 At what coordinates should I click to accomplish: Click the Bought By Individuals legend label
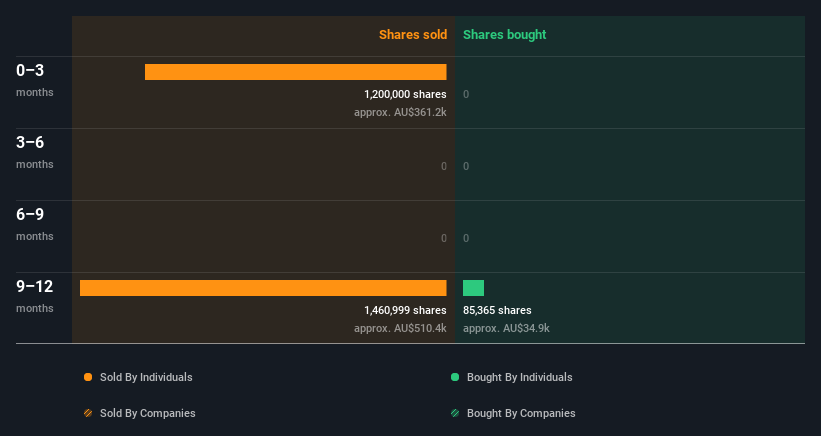[519, 377]
